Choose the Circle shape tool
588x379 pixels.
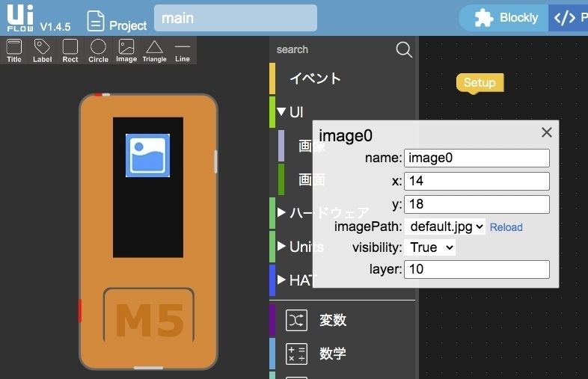(98, 50)
